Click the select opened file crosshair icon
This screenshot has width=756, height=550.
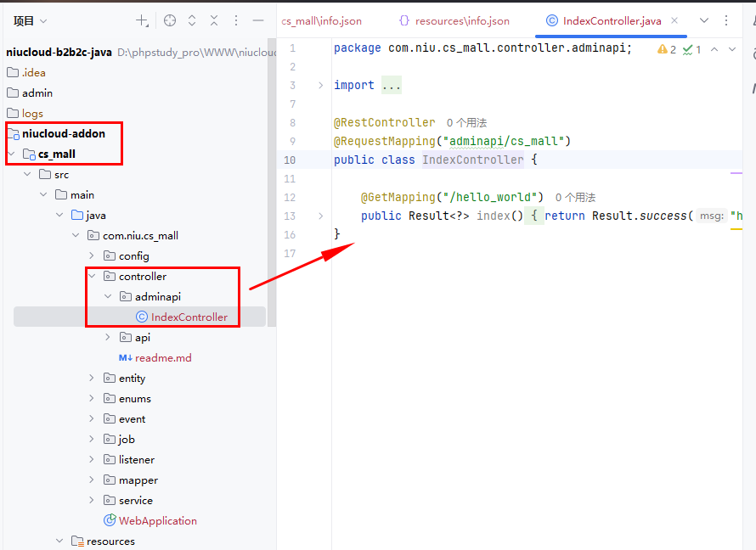pyautogui.click(x=170, y=20)
